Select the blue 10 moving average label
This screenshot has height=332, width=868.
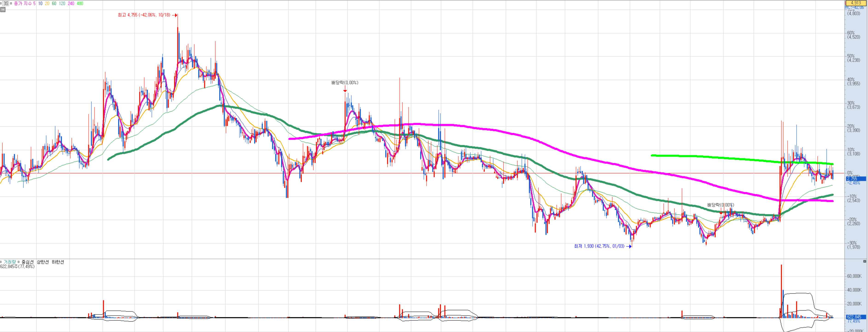click(40, 3)
